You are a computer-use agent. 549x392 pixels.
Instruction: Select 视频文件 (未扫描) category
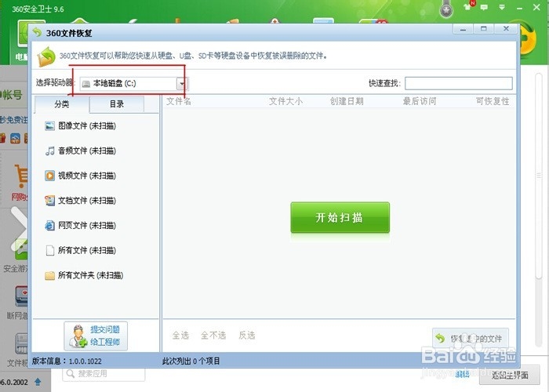(x=80, y=176)
